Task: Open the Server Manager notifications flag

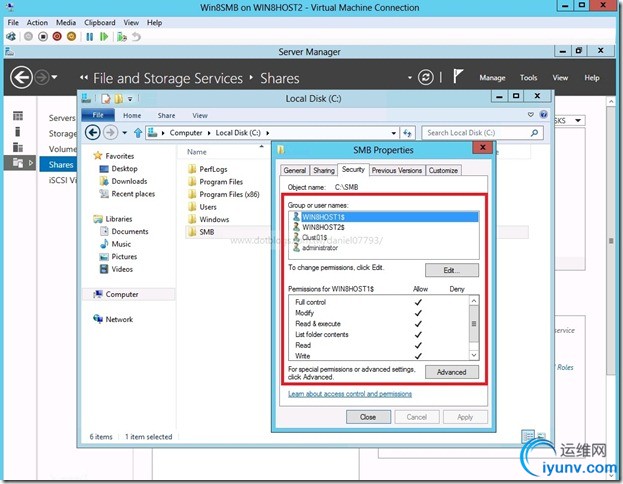Action: pos(458,76)
